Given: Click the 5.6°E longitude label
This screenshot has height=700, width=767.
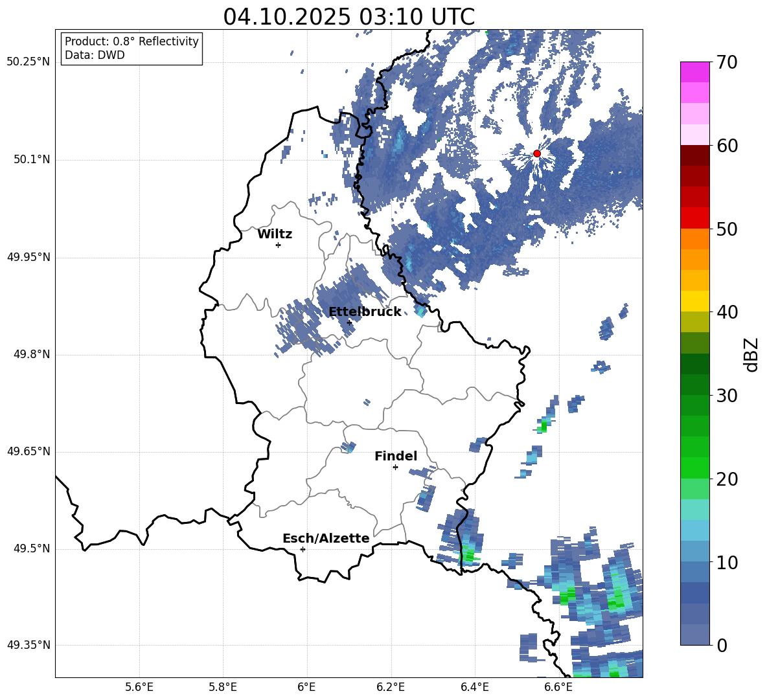Looking at the screenshot, I should coord(139,687).
